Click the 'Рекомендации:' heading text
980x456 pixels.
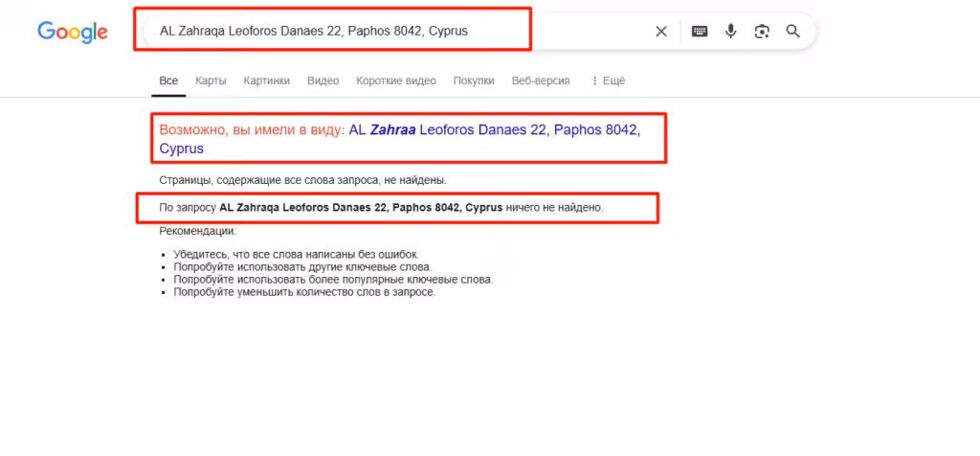(x=197, y=231)
